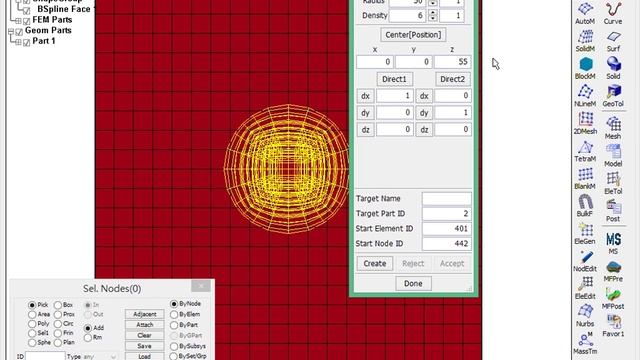Viewport: 640px width, 360px height.
Task: Choose the BySubsys selection option
Action: [x=174, y=346]
